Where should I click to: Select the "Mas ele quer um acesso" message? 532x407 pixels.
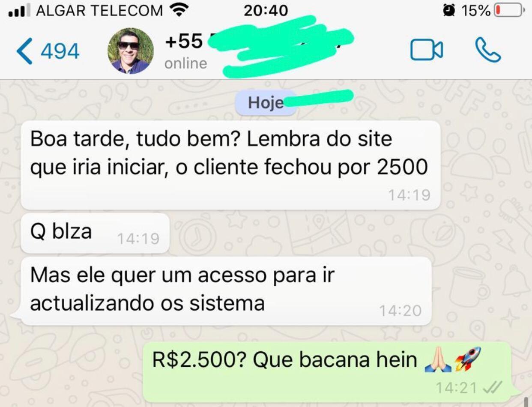(226, 291)
